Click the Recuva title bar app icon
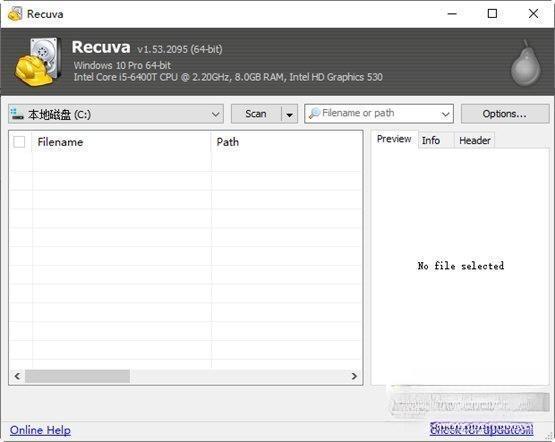Screen dimensions: 555x442 (x=15, y=14)
